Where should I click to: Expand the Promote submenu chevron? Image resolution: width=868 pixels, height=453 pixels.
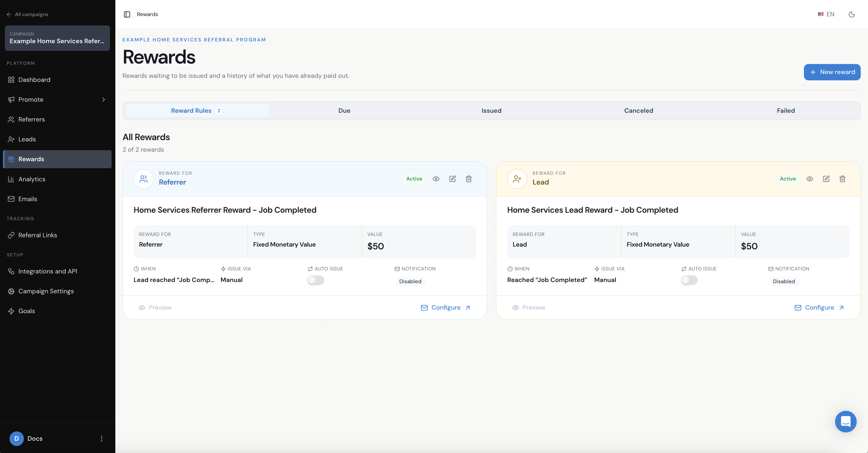(104, 100)
